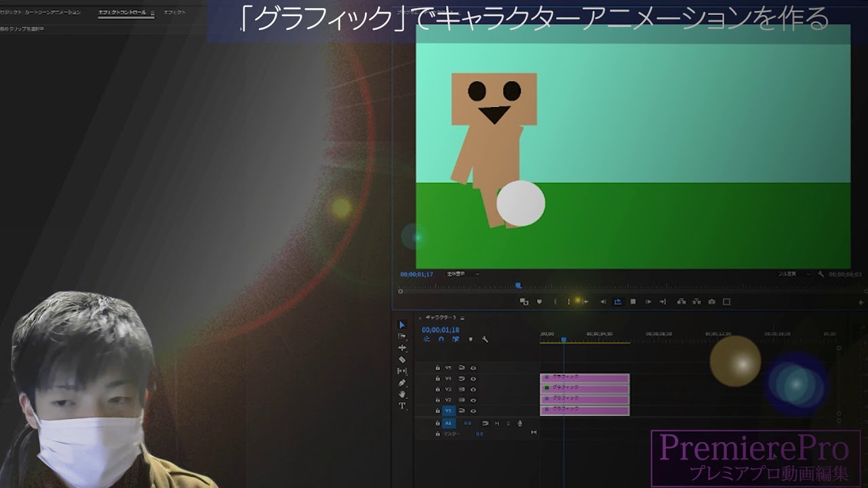Close the キャラクター sequence tab
Viewport: 868px width, 488px height.
point(420,318)
